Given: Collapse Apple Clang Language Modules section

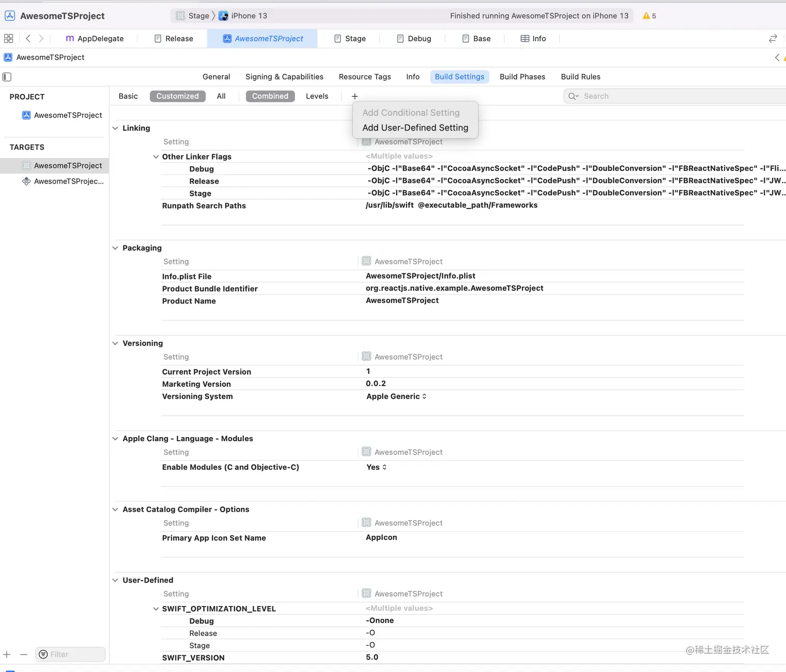Looking at the screenshot, I should coord(115,439).
